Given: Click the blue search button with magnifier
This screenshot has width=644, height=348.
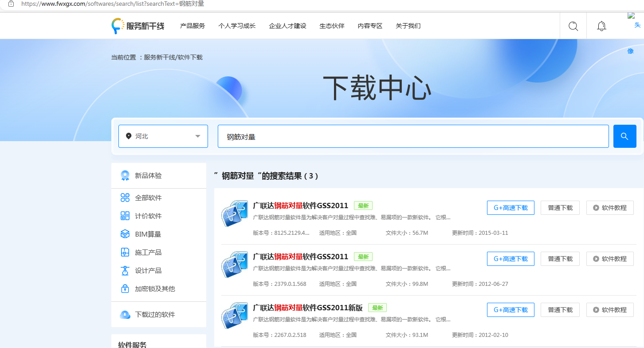Looking at the screenshot, I should point(624,136).
